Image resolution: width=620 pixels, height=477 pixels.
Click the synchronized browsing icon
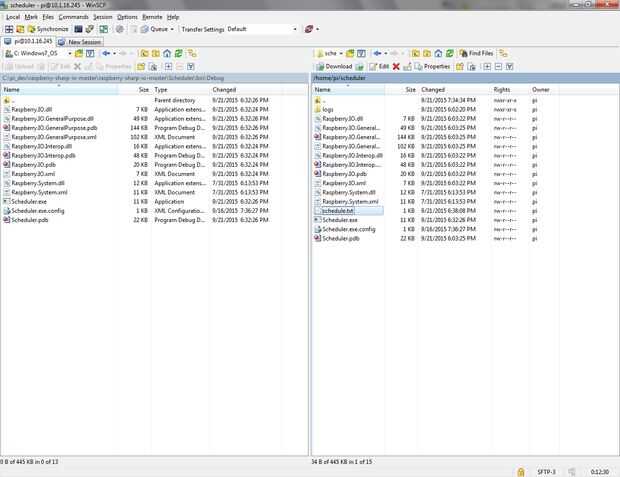(104, 29)
